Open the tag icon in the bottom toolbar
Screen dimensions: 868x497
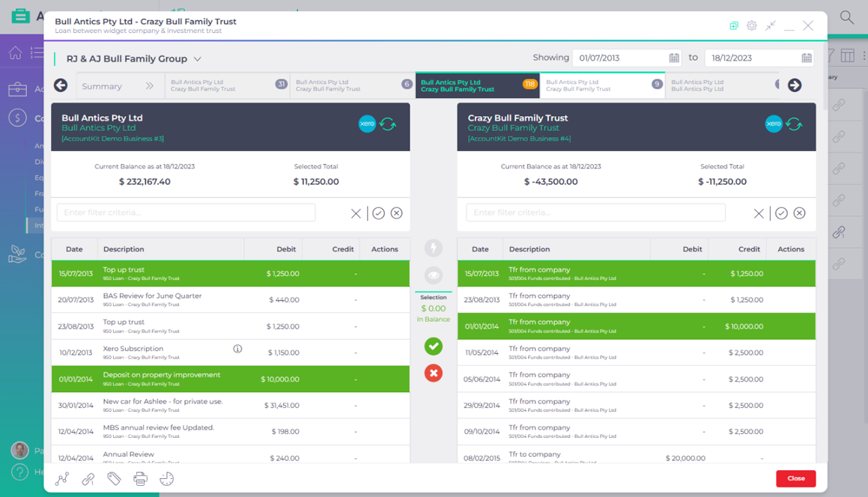pos(114,479)
